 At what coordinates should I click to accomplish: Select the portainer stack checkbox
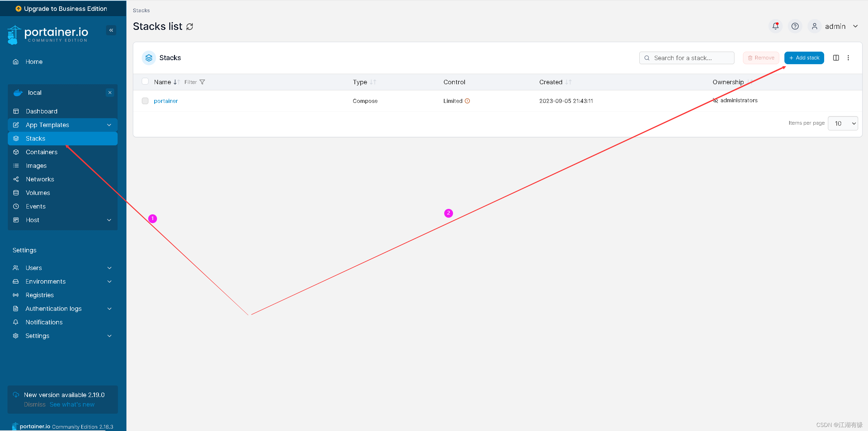pyautogui.click(x=147, y=100)
